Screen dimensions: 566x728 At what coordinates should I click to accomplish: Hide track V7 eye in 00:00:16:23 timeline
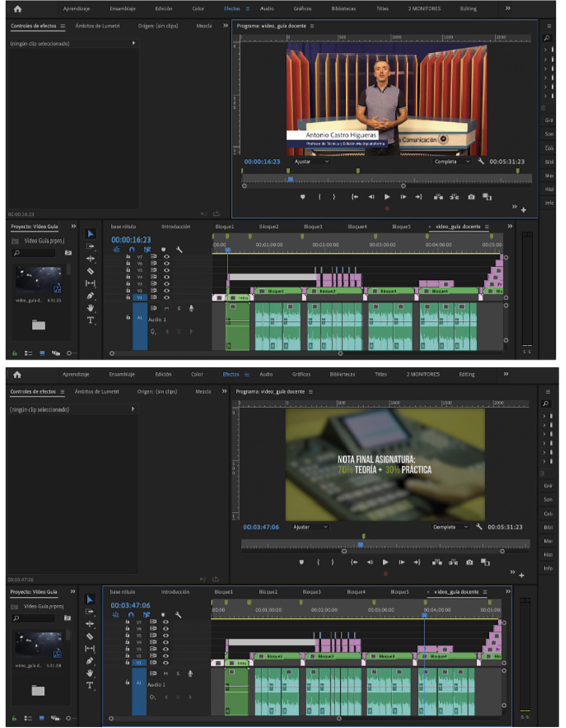[167, 256]
